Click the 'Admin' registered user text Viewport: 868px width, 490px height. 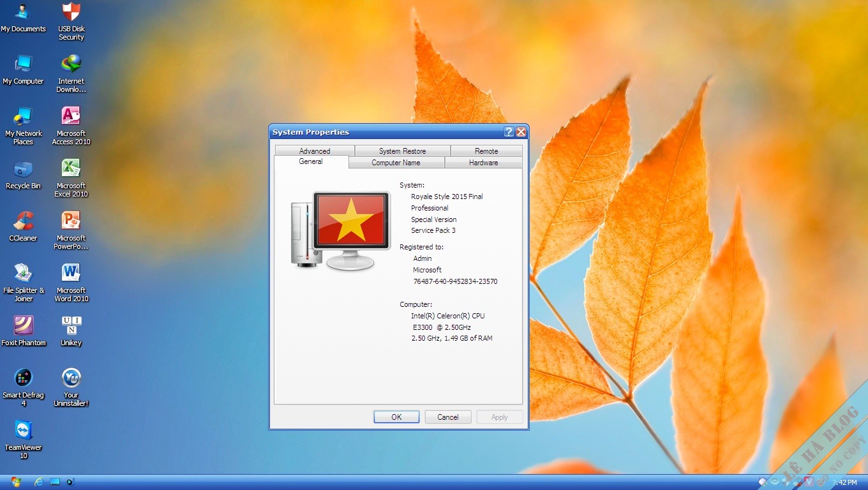click(x=423, y=258)
